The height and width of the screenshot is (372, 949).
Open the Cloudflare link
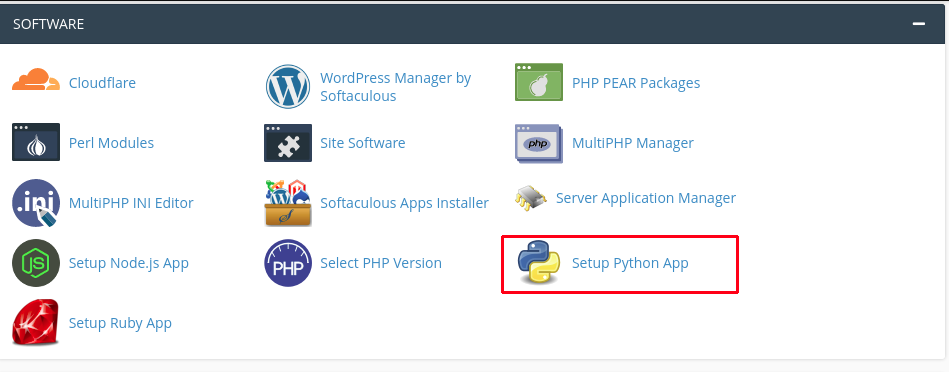pos(102,83)
